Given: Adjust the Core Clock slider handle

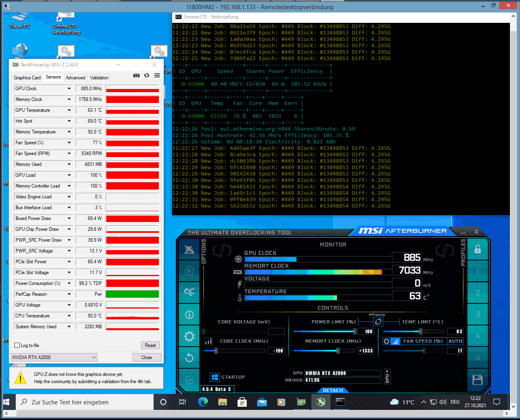Looking at the screenshot, I should click(216, 351).
